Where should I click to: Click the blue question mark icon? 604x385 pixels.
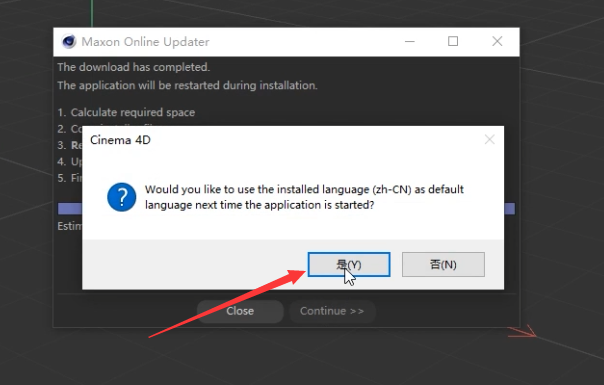(x=121, y=197)
